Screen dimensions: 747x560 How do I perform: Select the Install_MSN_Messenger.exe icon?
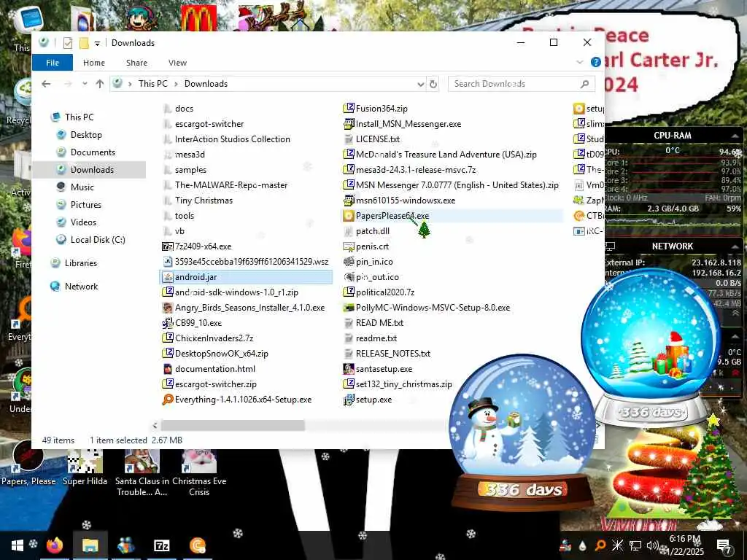(349, 124)
